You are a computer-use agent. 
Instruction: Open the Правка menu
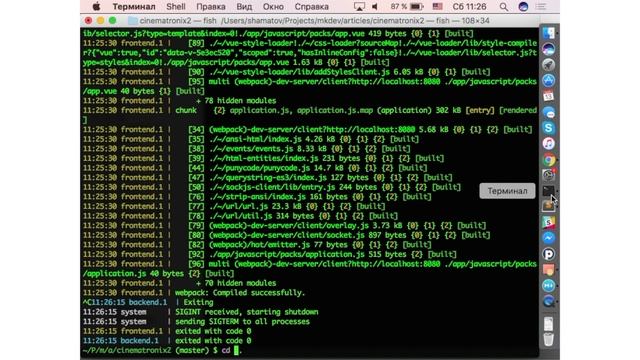click(x=211, y=7)
